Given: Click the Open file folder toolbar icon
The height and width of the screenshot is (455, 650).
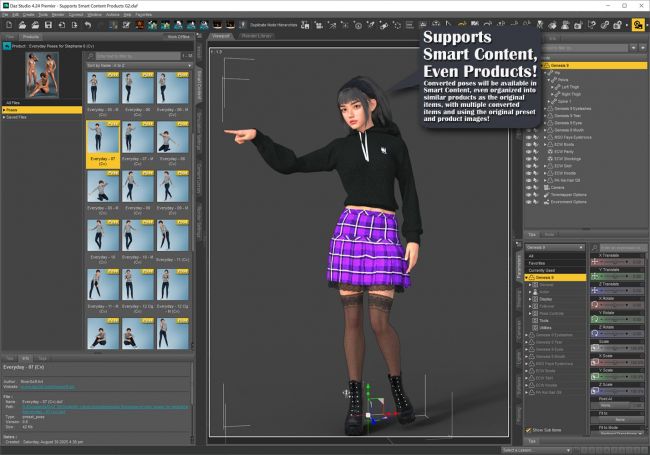Looking at the screenshot, I should 23,25.
